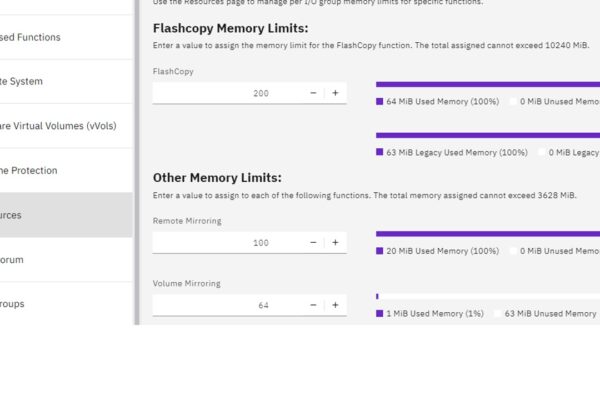Decrease FlashCopy memory with minus icon
The image size is (600, 400).
point(313,93)
